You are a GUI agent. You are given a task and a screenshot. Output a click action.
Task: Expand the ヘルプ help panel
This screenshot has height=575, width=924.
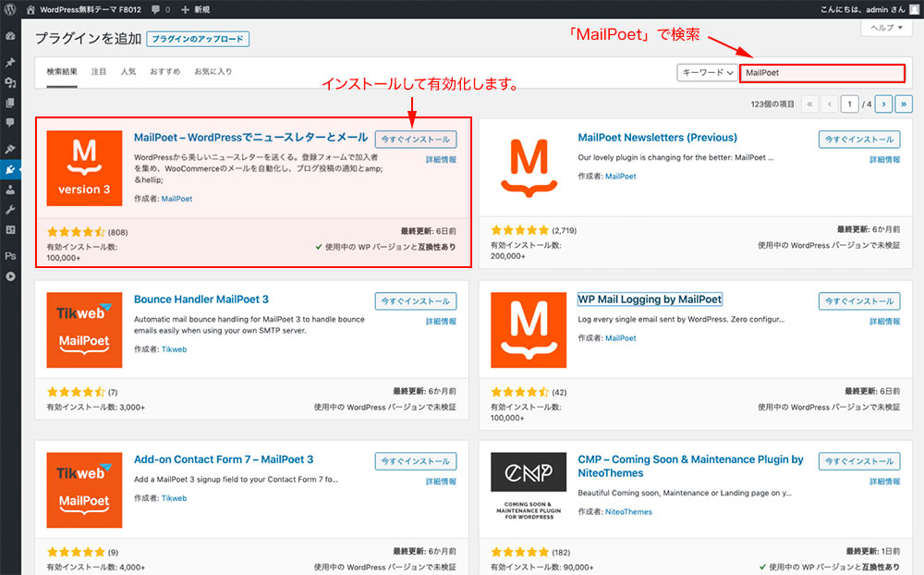click(886, 28)
